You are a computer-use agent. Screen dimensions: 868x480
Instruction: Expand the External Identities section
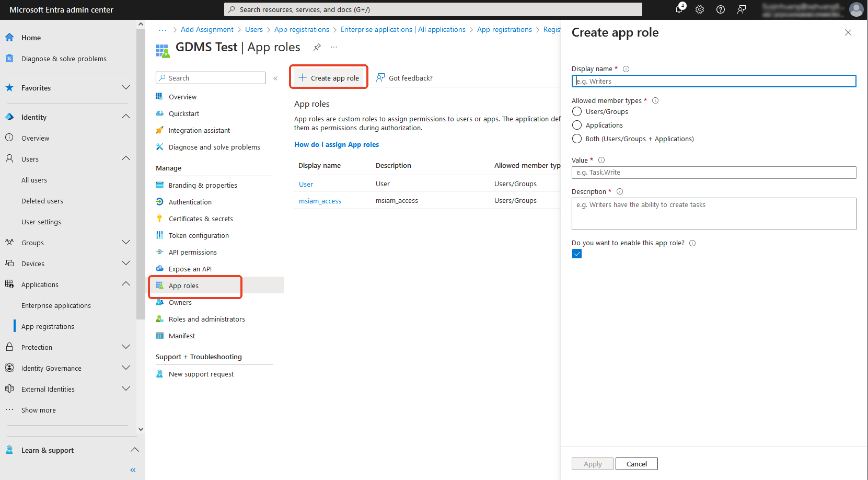[x=126, y=388]
